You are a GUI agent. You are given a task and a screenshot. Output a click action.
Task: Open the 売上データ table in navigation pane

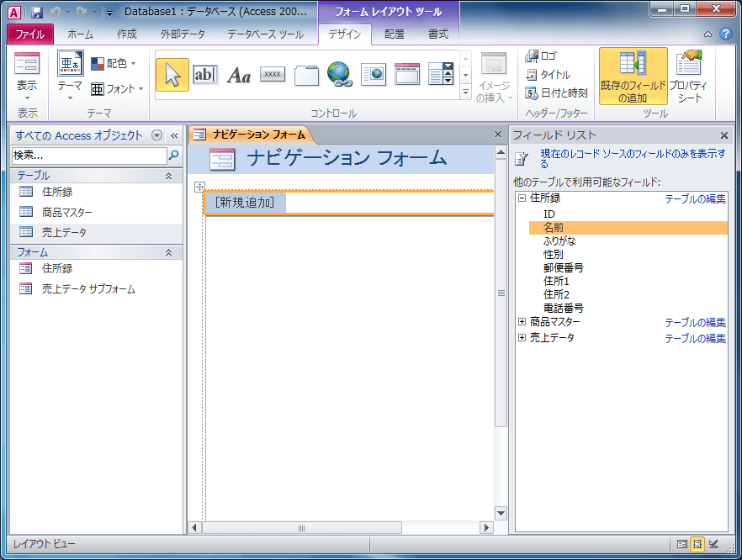point(96,233)
